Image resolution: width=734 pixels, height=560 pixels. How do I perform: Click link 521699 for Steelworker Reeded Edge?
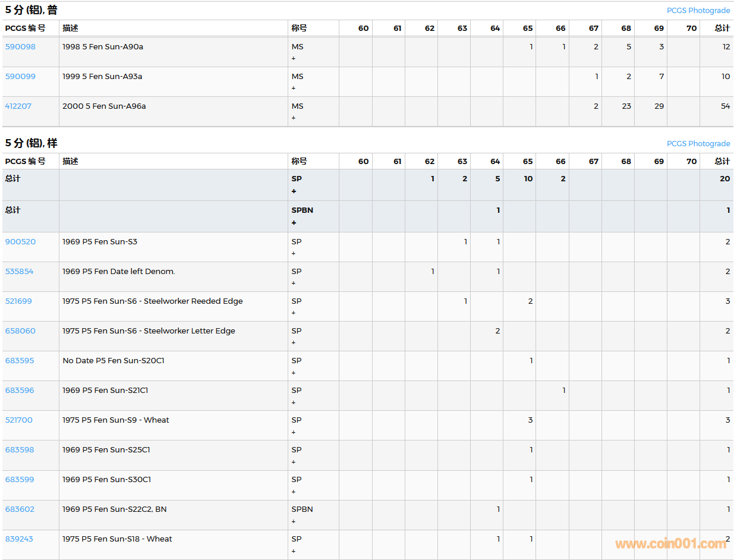[18, 301]
